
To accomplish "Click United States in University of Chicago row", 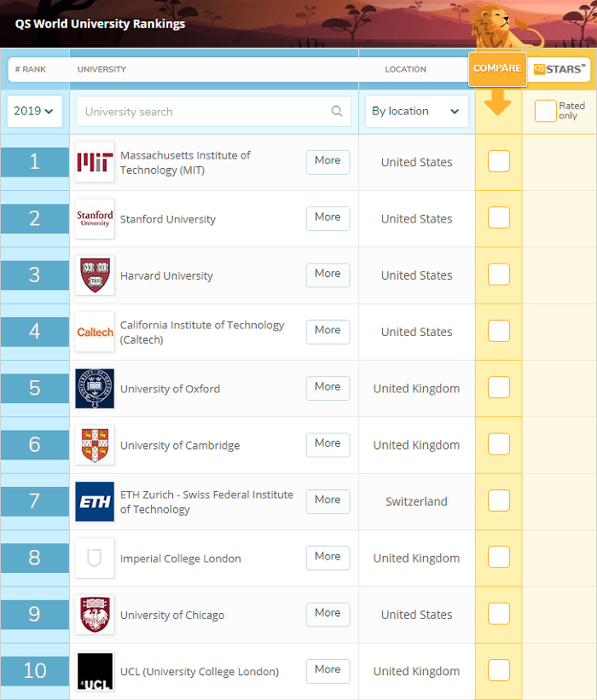I will [416, 615].
